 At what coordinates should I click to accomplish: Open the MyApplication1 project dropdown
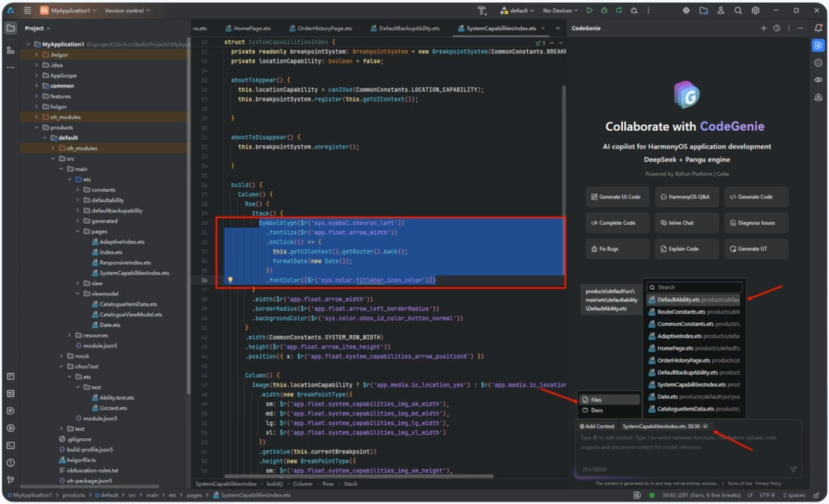[68, 11]
